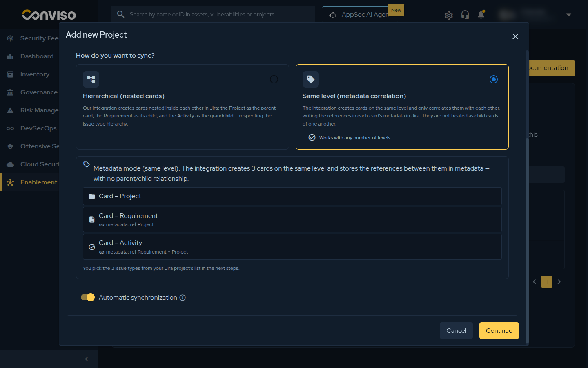Expand the user account dropdown arrow
The width and height of the screenshot is (588, 368).
[569, 15]
